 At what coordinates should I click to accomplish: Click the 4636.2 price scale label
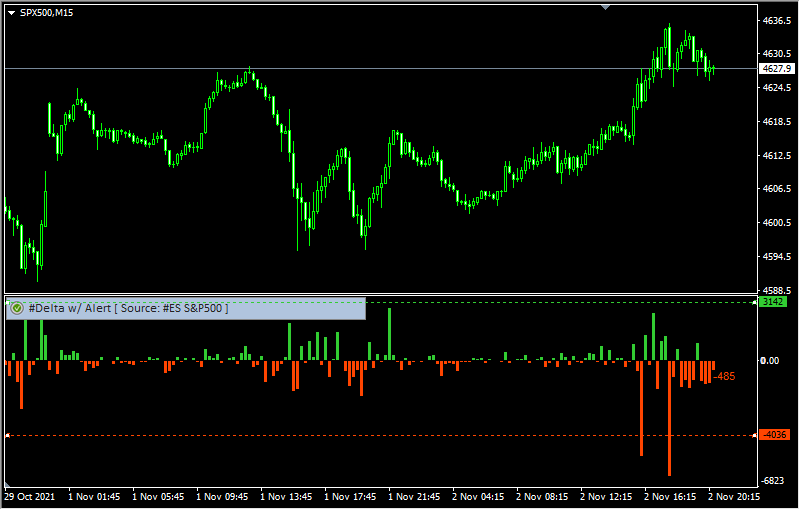pos(777,20)
